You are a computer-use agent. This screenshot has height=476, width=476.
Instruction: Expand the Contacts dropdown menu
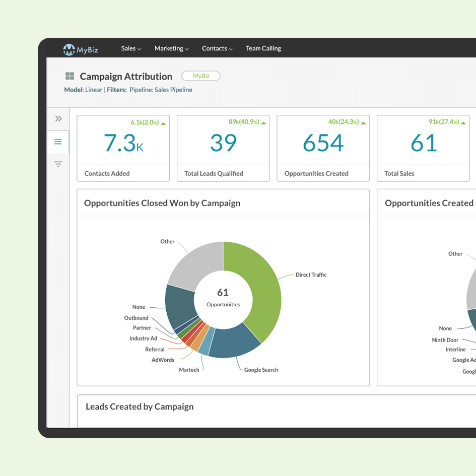(217, 49)
